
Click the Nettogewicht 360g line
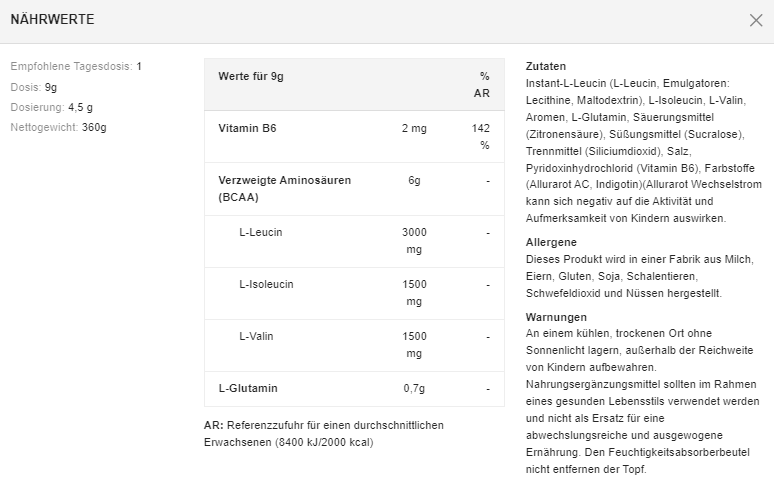pyautogui.click(x=58, y=127)
